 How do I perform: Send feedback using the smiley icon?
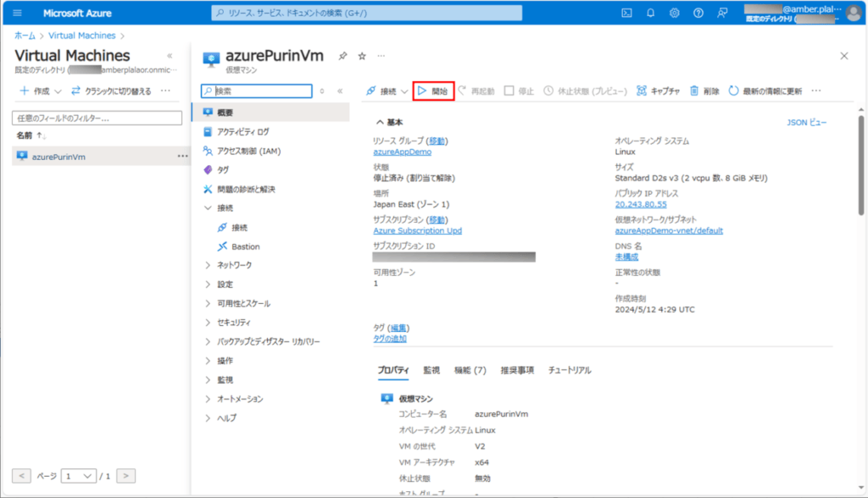coord(721,12)
